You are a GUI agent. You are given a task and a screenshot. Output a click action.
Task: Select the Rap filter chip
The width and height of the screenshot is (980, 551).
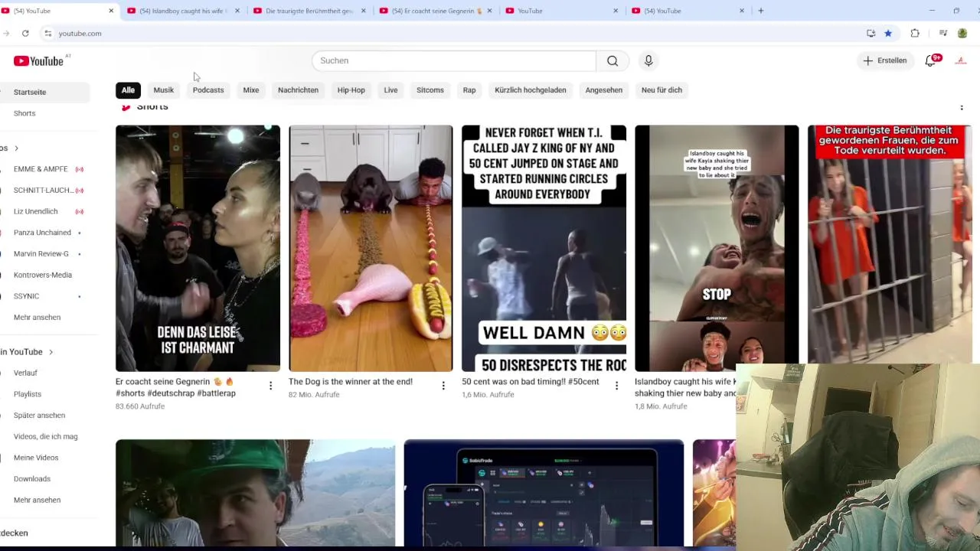(469, 90)
